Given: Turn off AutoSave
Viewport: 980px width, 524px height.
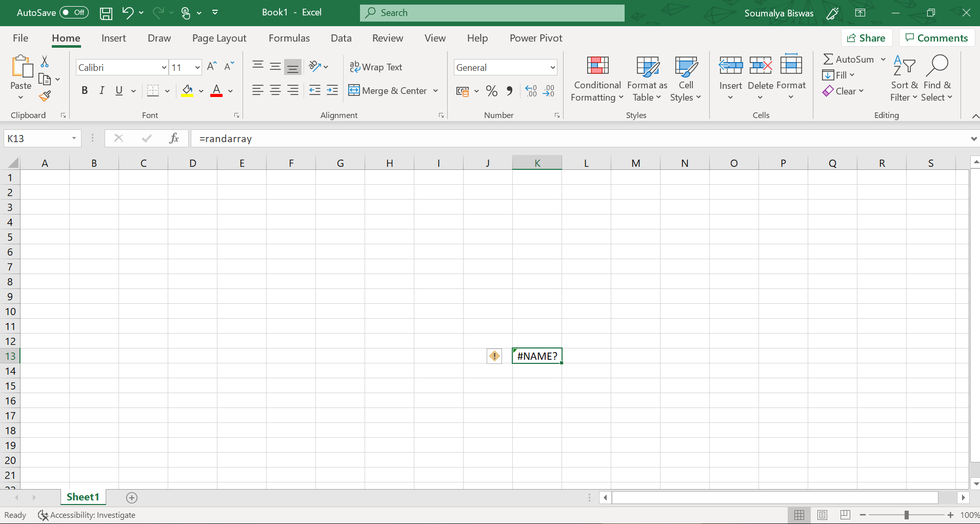Looking at the screenshot, I should pos(73,12).
